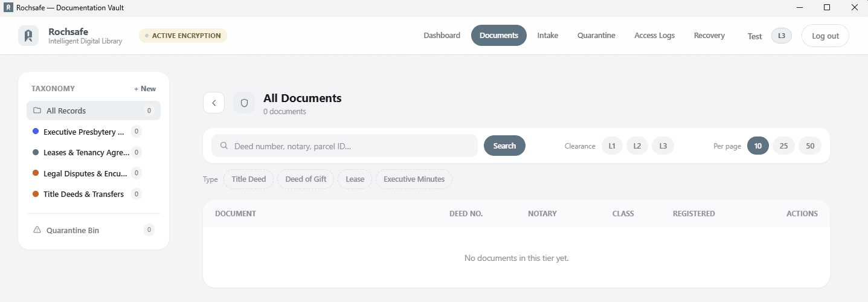Click the DOCUMENT column header
Screen dimensions: 868x302
coord(236,214)
